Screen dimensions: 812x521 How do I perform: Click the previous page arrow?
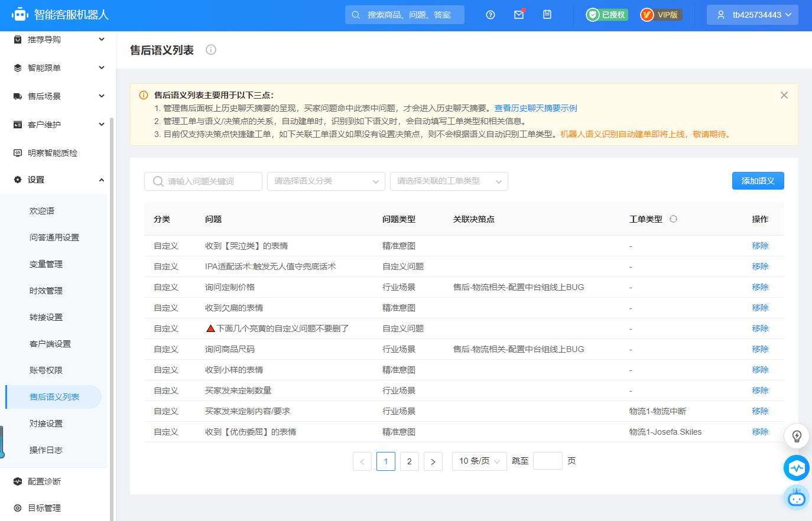(x=362, y=461)
